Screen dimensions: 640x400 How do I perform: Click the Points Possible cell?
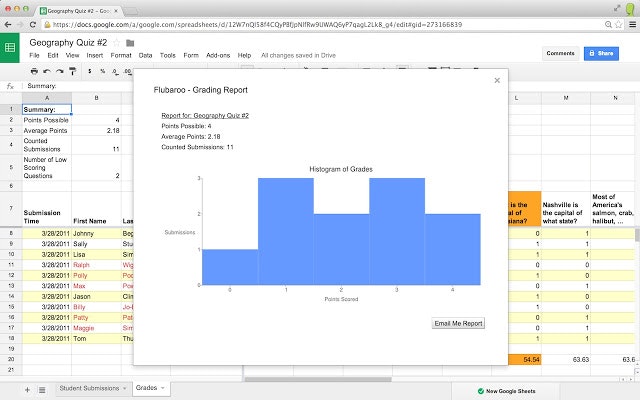point(47,120)
